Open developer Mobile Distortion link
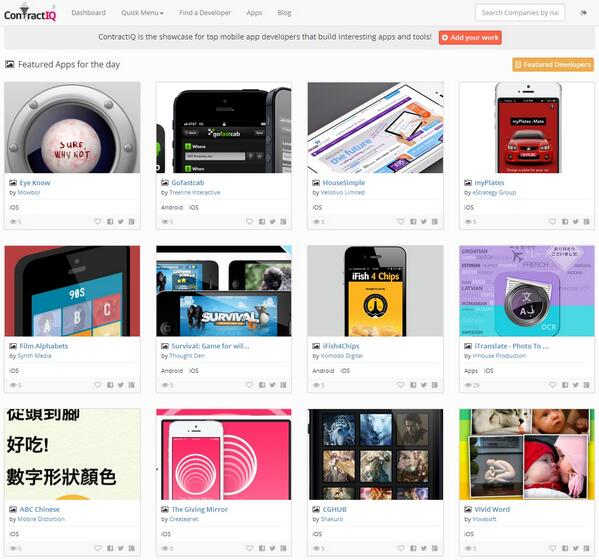599x560 pixels. 41,520
